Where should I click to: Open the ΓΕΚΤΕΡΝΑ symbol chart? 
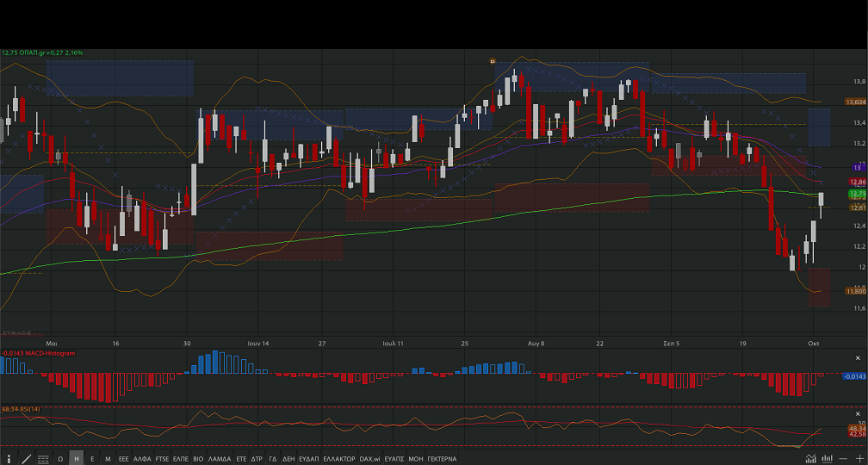click(x=443, y=459)
